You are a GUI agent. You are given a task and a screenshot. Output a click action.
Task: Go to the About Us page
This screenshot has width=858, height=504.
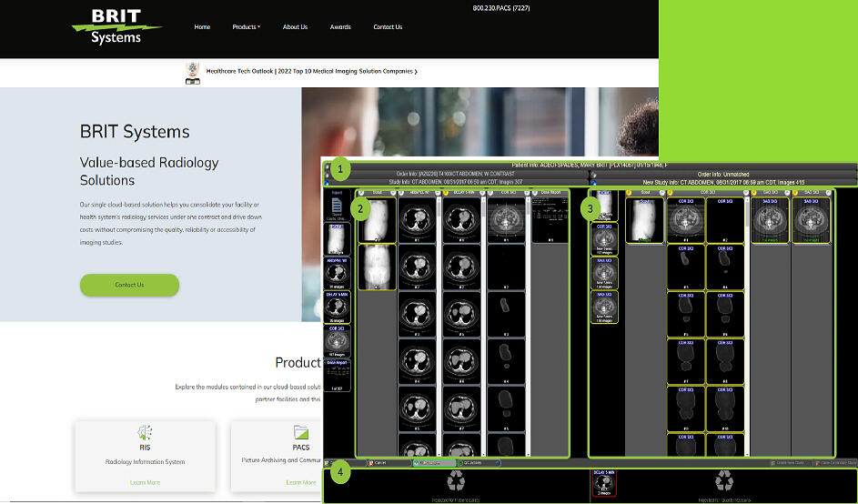pos(295,27)
